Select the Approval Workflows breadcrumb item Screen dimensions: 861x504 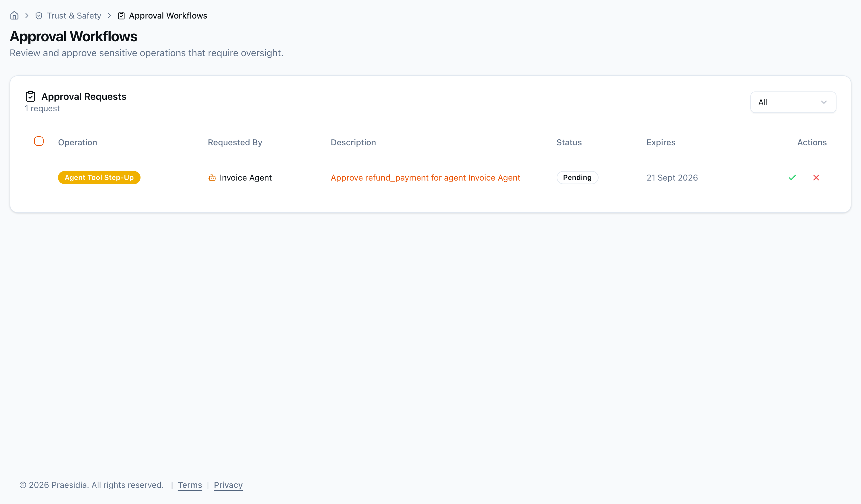(x=168, y=16)
